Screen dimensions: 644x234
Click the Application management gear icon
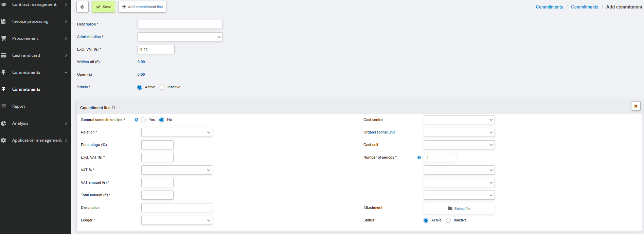pyautogui.click(x=3, y=140)
